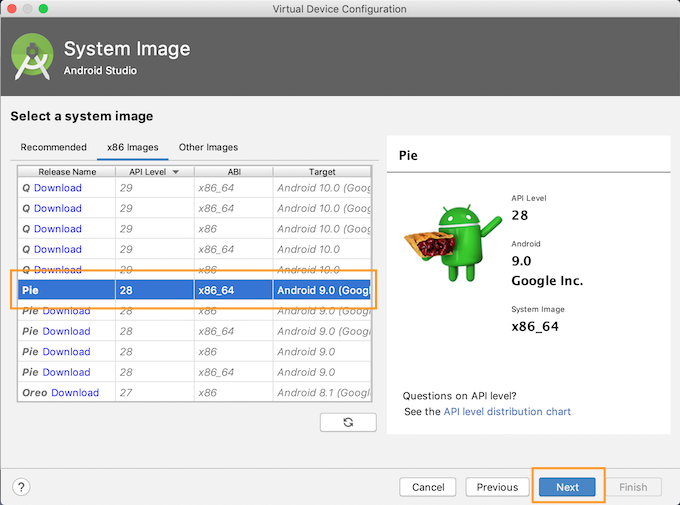680x505 pixels.
Task: Click the 27 API level cell for Oreo
Action: point(155,392)
